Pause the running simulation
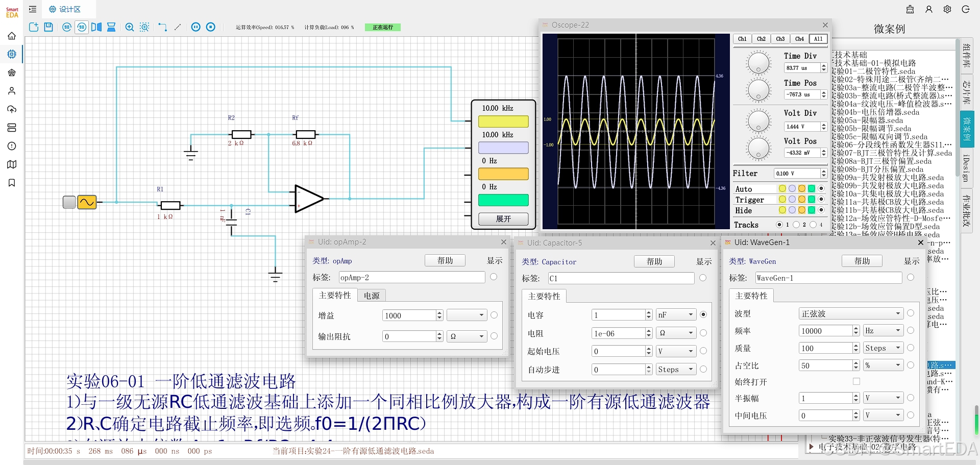 [x=196, y=27]
